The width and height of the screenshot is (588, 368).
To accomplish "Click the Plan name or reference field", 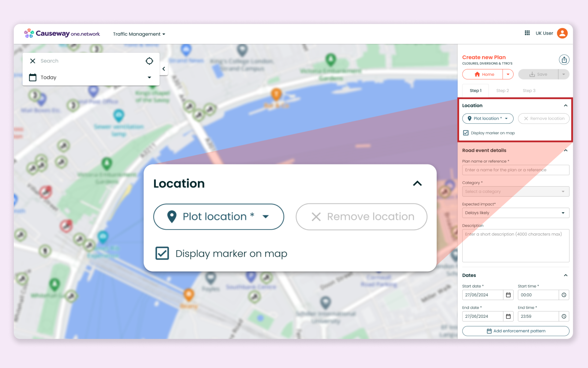I will pyautogui.click(x=516, y=170).
